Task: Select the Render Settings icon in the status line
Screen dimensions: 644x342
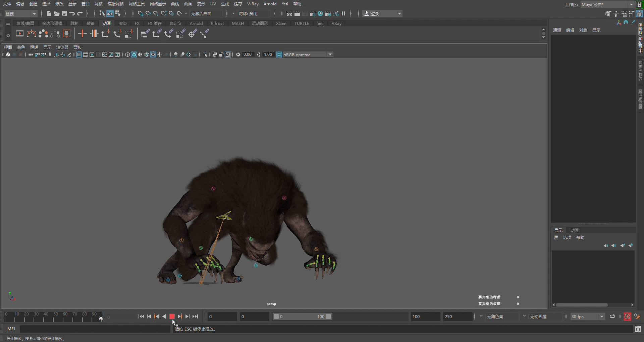Action: [313, 13]
